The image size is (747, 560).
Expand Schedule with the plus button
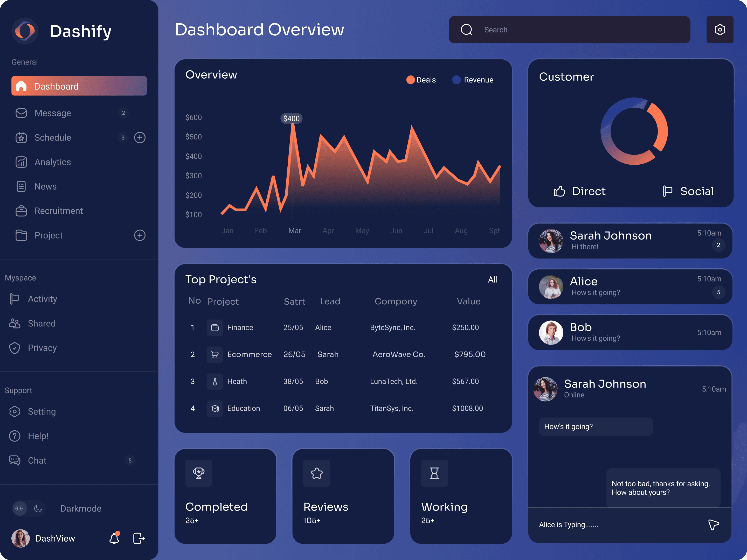[140, 137]
